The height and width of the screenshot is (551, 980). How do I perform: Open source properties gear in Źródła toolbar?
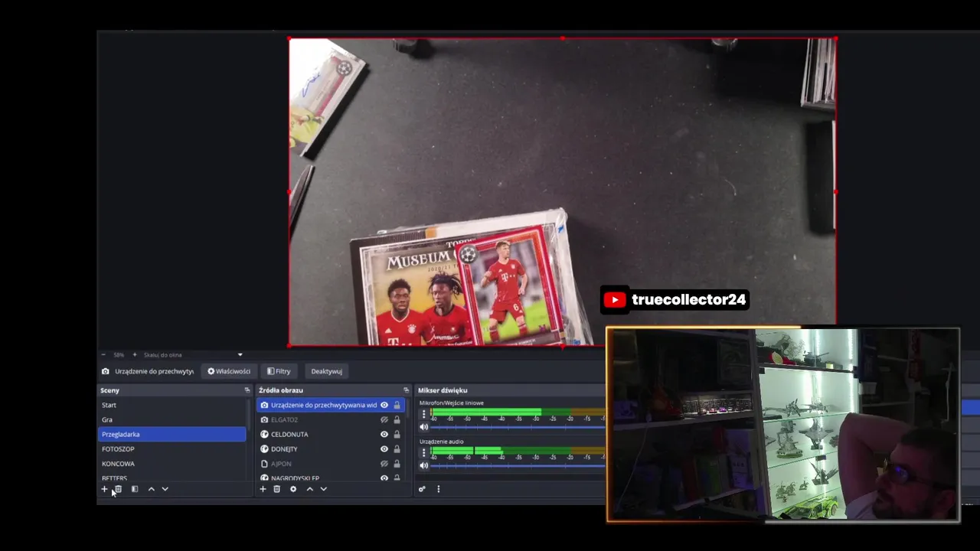293,489
